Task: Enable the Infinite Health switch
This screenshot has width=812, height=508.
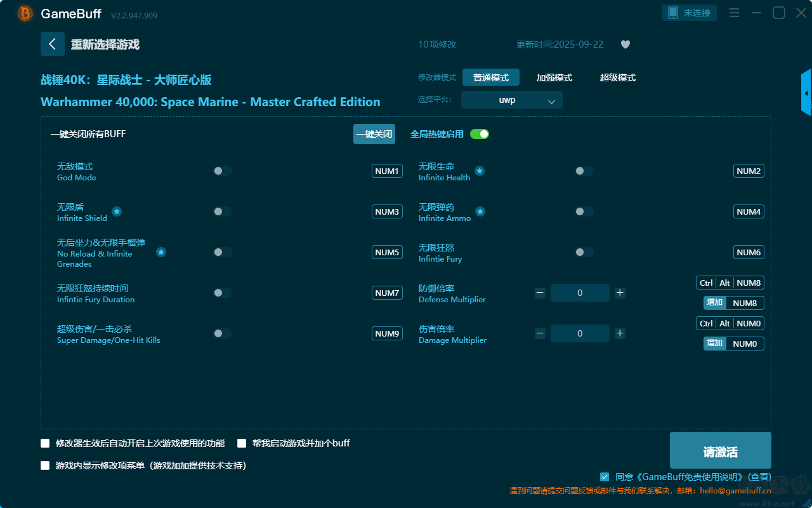Action: [x=584, y=171]
